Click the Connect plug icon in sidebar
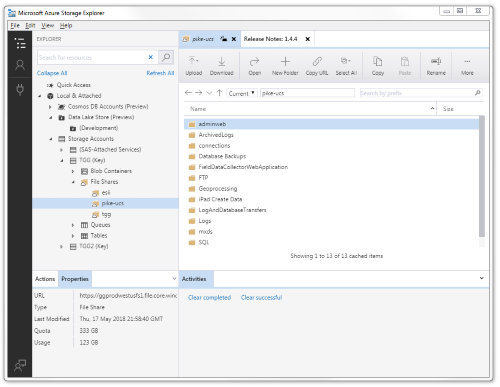Viewport: 500px width, 387px height. point(20,89)
